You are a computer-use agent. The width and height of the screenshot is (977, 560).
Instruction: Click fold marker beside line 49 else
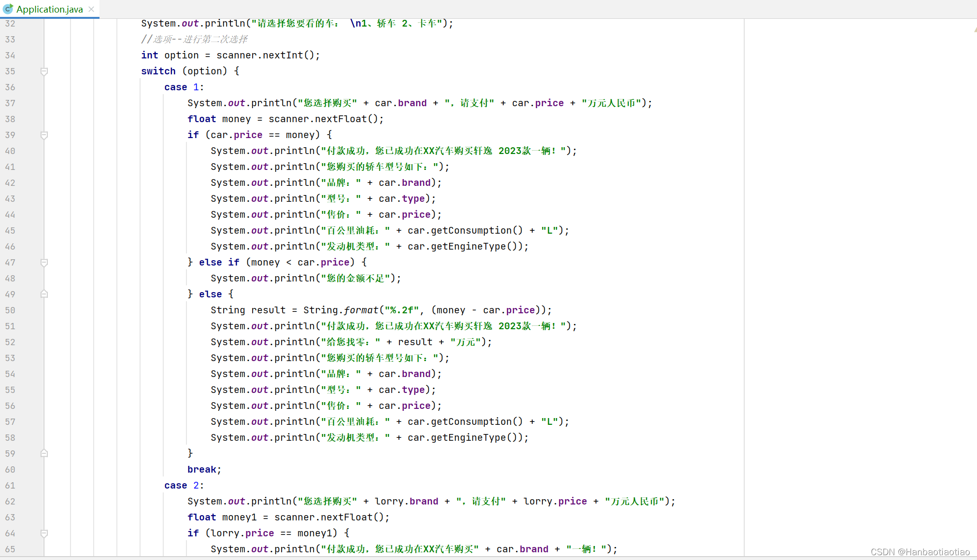click(x=44, y=294)
